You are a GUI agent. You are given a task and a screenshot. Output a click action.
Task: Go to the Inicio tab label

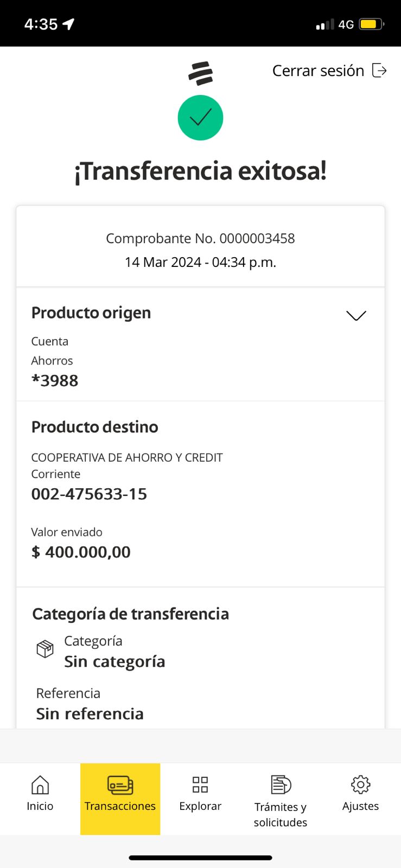[40, 806]
